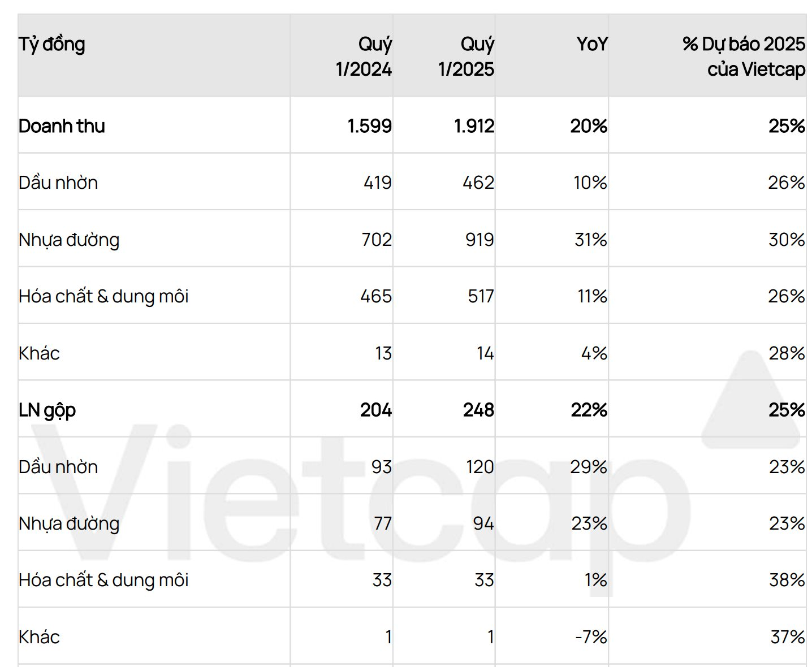The image size is (812, 667).
Task: Select the bold 'Doanh thu' row label
Action: tap(62, 125)
